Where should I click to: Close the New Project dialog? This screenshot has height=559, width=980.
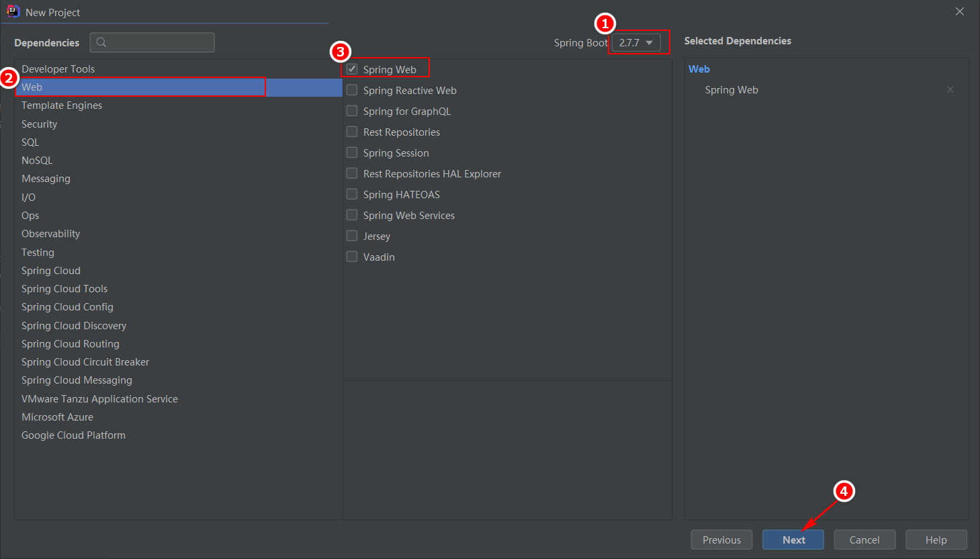[960, 11]
